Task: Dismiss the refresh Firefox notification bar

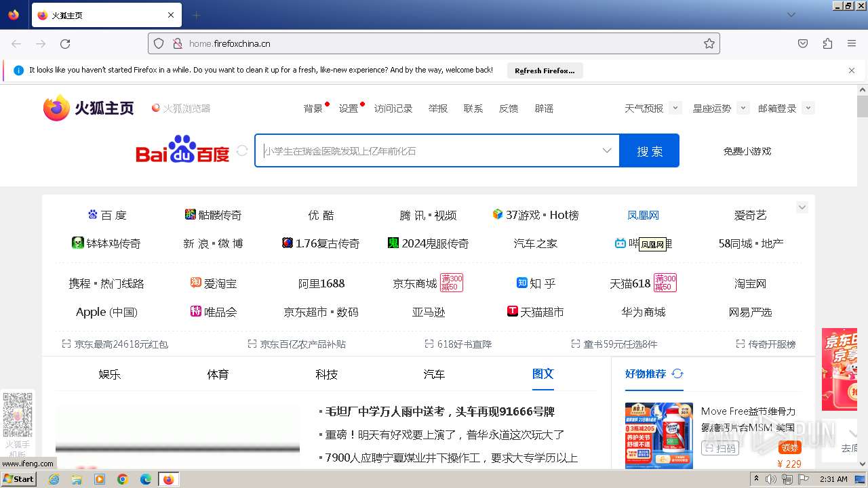Action: click(852, 70)
